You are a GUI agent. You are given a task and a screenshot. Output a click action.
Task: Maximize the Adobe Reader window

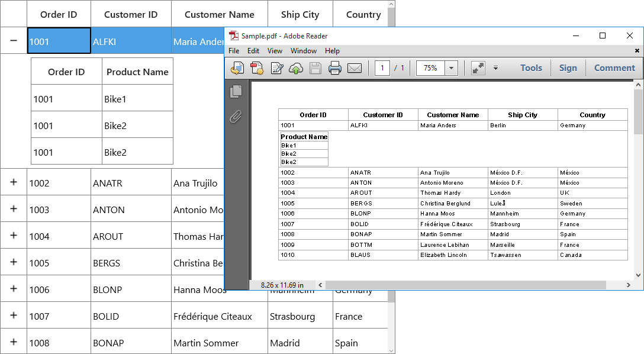click(603, 36)
